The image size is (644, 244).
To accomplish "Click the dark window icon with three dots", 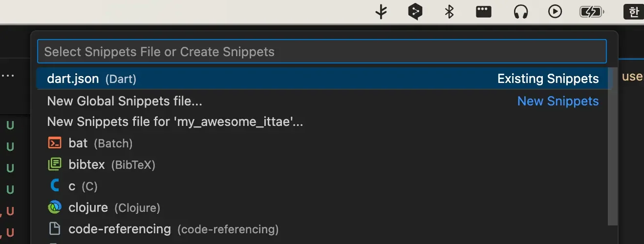I will 484,11.
